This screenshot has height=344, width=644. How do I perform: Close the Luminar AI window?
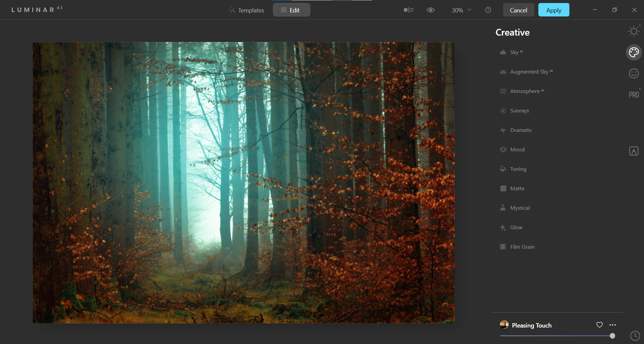[634, 10]
